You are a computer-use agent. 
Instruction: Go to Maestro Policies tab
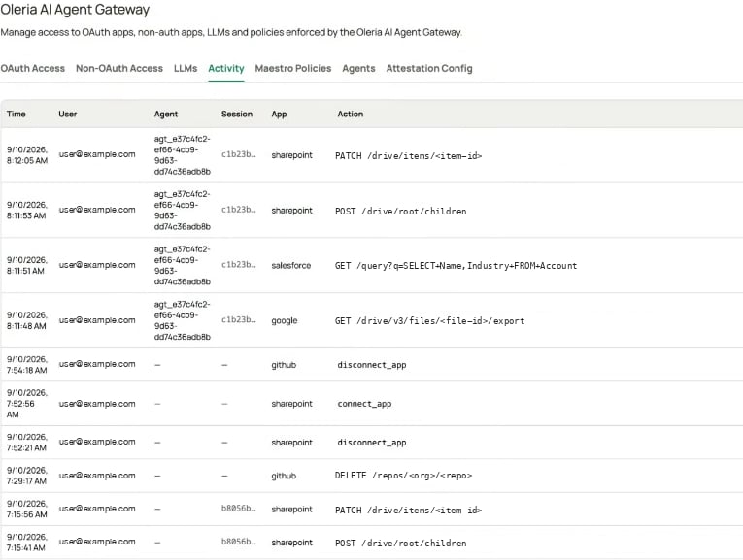coord(293,68)
